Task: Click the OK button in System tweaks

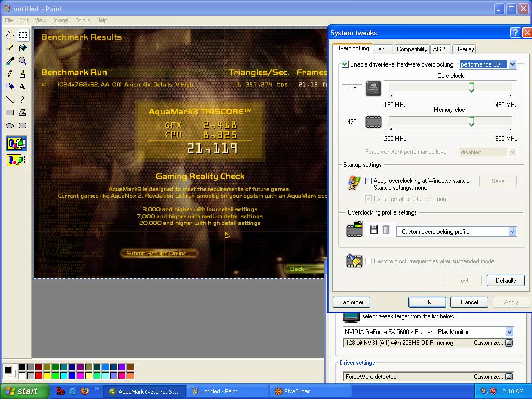Action: coord(427,302)
